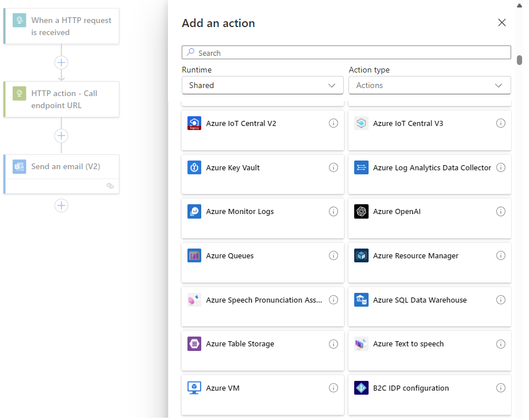
Task: View details for B2C IDP configuration connector
Action: (x=501, y=388)
